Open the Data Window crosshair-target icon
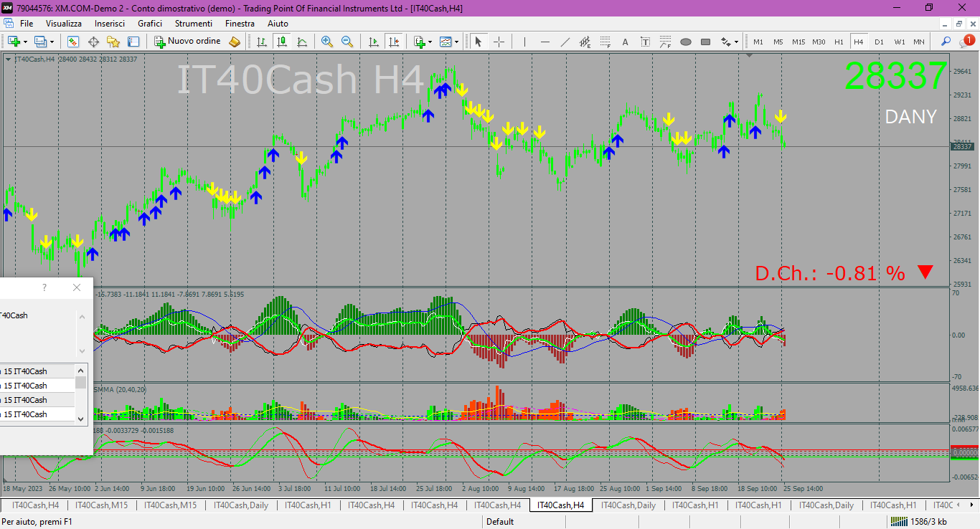This screenshot has height=529, width=980. pyautogui.click(x=93, y=42)
